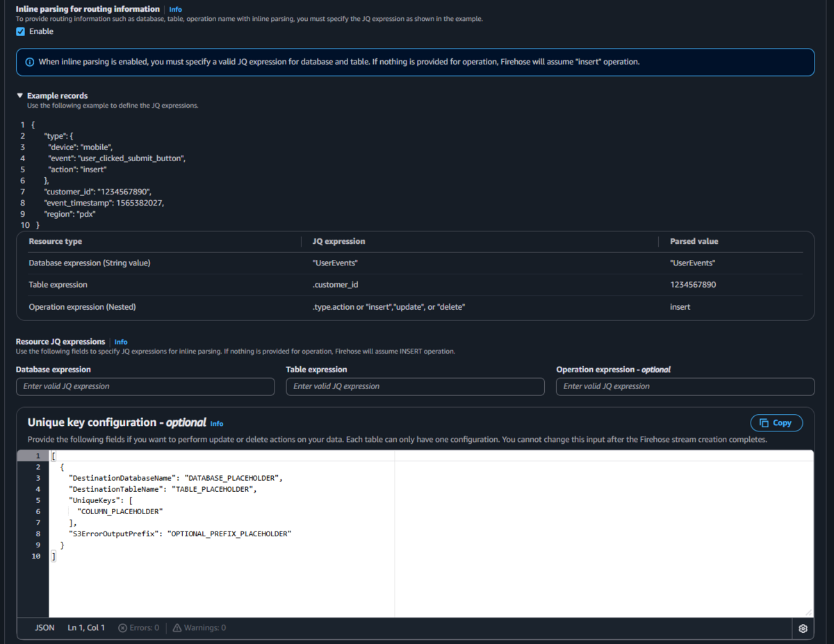Click the Parsed value column header
834x644 pixels.
point(694,241)
